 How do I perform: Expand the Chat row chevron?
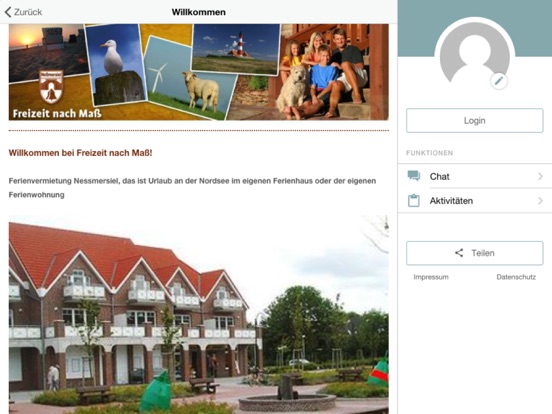[x=540, y=176]
